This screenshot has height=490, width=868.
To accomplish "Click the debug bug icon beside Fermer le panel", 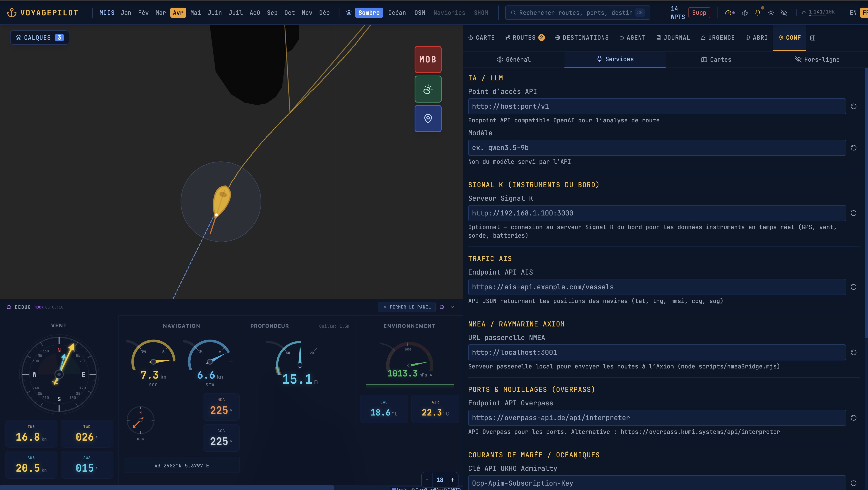I will tap(442, 307).
